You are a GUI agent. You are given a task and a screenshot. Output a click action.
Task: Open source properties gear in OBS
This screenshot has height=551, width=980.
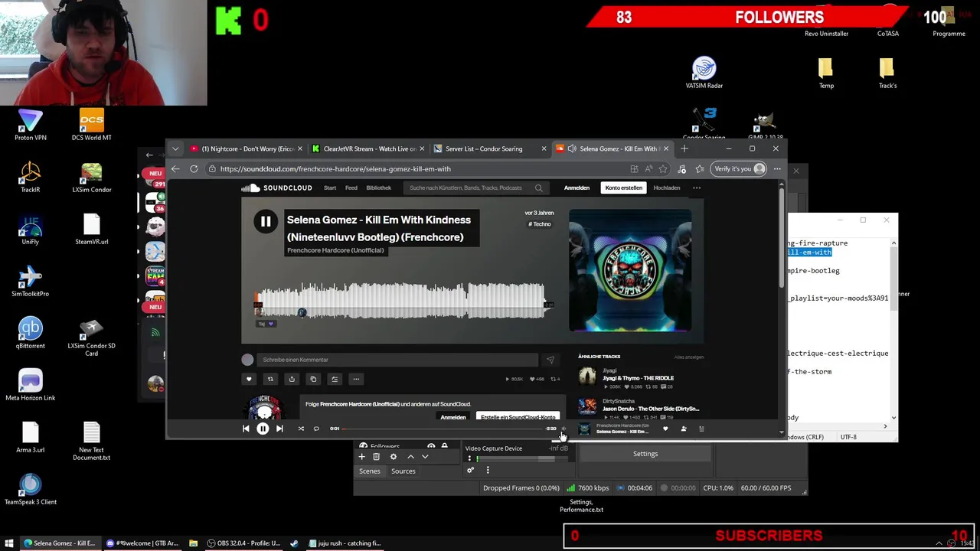[394, 457]
